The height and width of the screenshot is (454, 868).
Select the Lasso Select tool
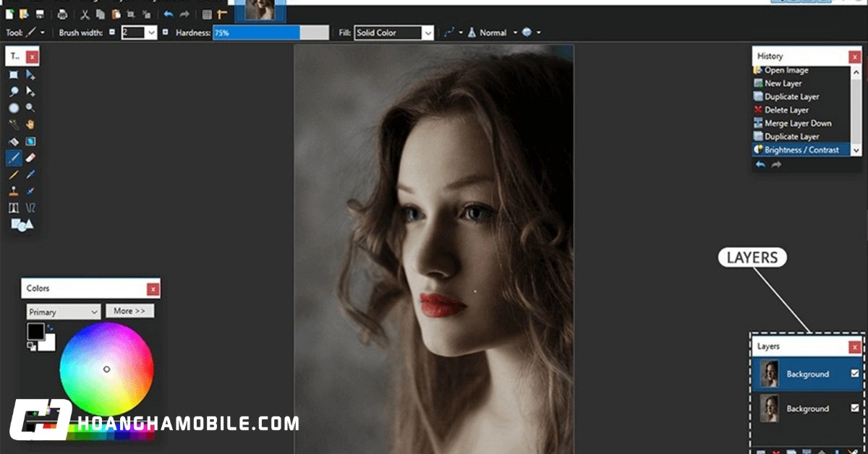click(x=13, y=91)
